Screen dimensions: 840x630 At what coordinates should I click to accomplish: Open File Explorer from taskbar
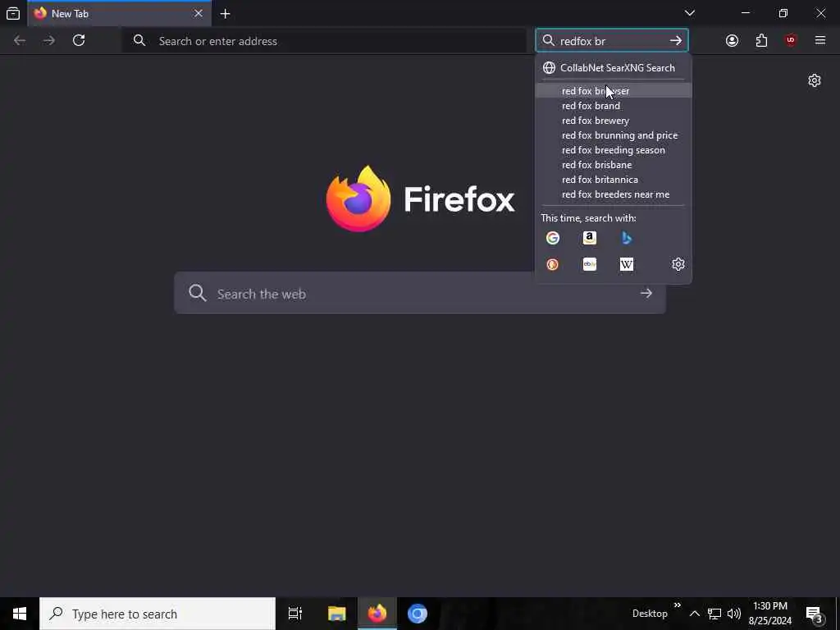tap(337, 614)
